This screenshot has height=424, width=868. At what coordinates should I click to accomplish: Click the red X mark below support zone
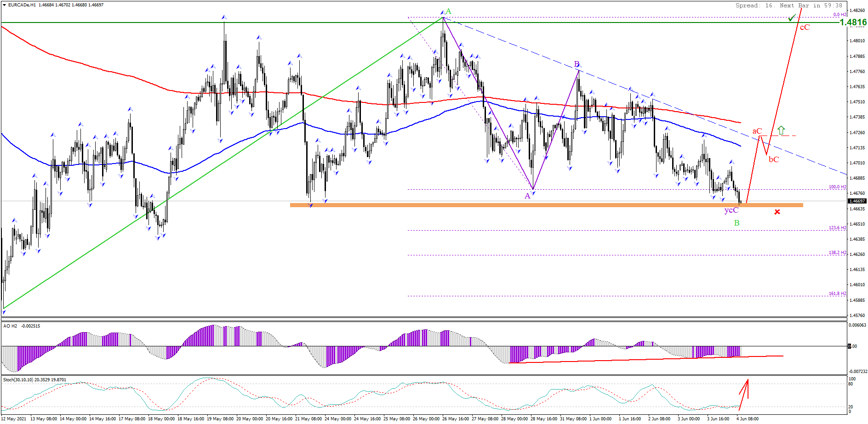[777, 212]
